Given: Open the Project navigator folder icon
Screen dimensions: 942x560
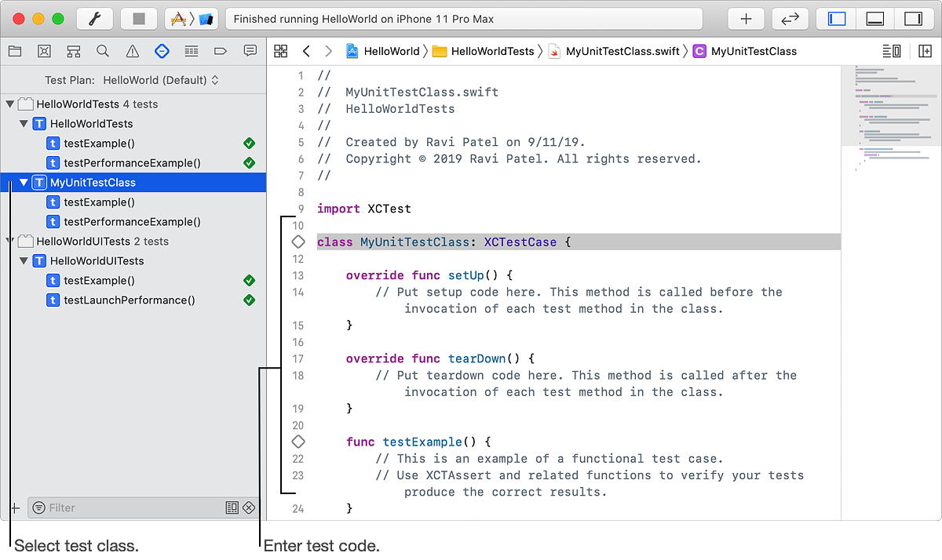Looking at the screenshot, I should (x=15, y=51).
